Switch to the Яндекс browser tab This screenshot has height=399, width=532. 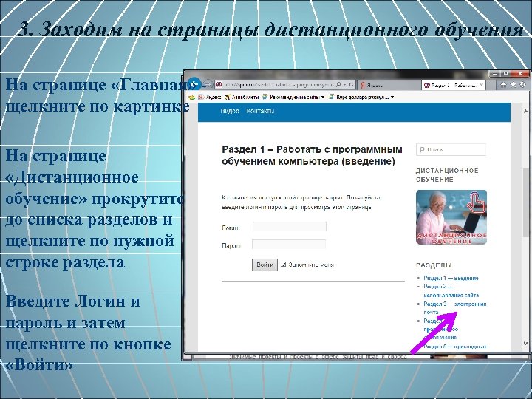click(x=389, y=85)
